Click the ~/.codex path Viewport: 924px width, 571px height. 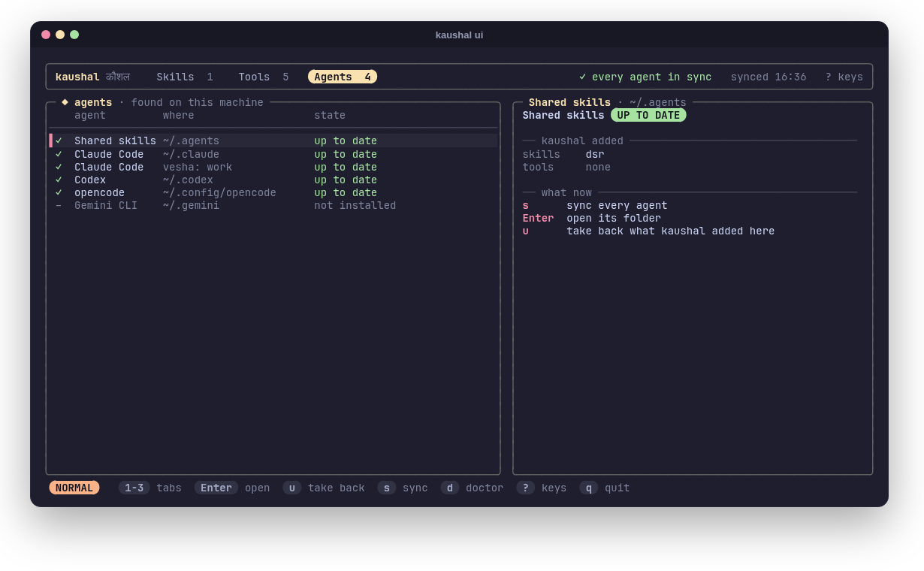[188, 180]
